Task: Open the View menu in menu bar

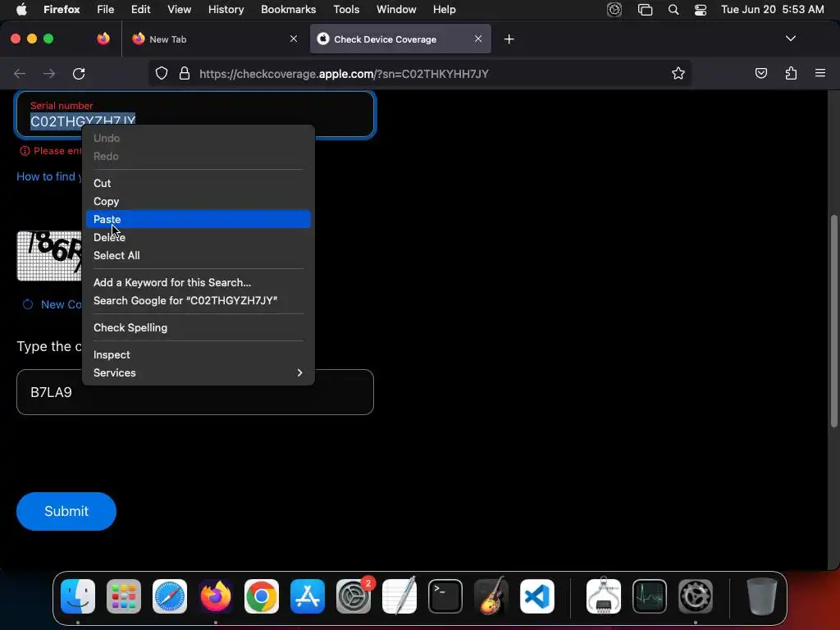Action: tap(179, 10)
